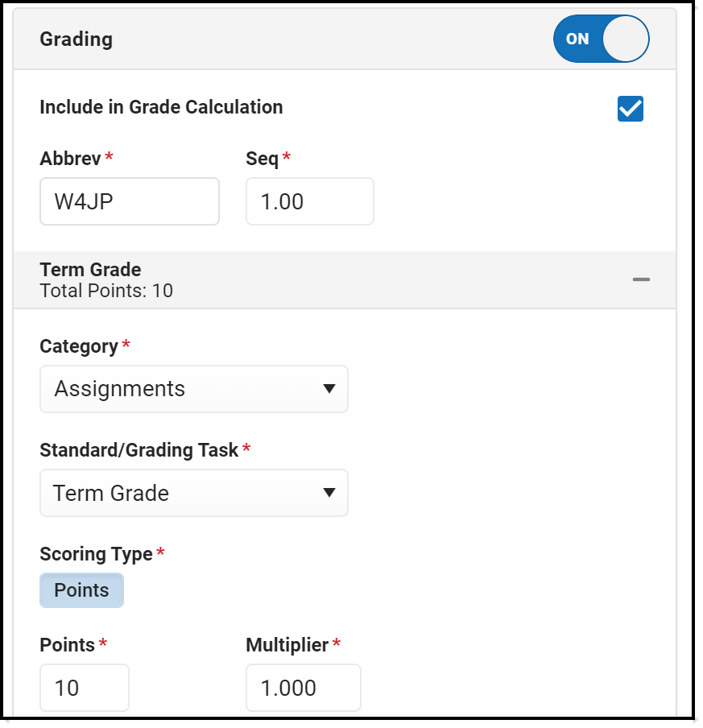Turn off the Grading toggle
703x728 pixels.
pyautogui.click(x=601, y=39)
